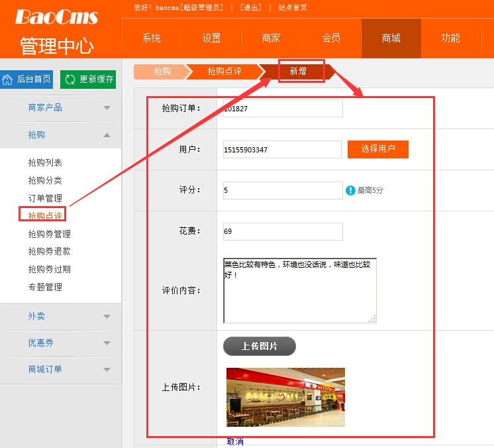Open 抢购券退款 in the sidebar
494x448 pixels.
50,251
